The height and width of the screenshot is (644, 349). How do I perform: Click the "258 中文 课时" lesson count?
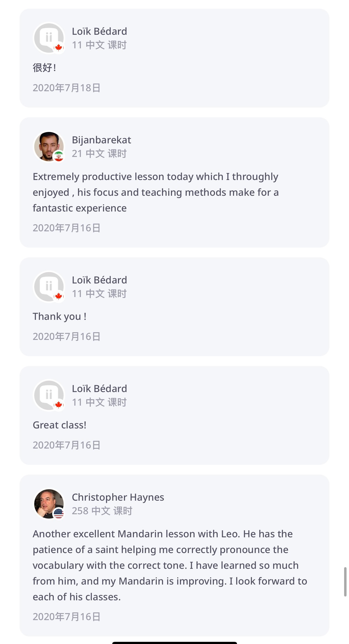pyautogui.click(x=102, y=511)
